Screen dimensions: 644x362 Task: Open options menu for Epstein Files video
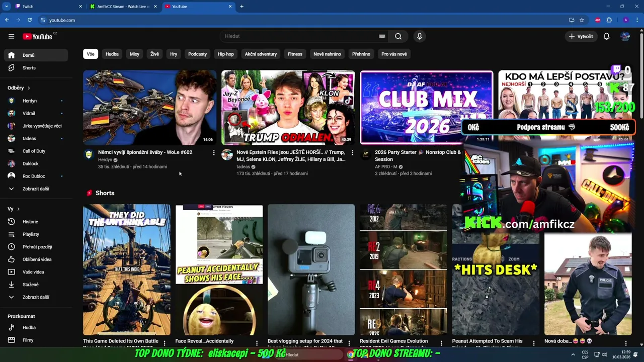[352, 152]
